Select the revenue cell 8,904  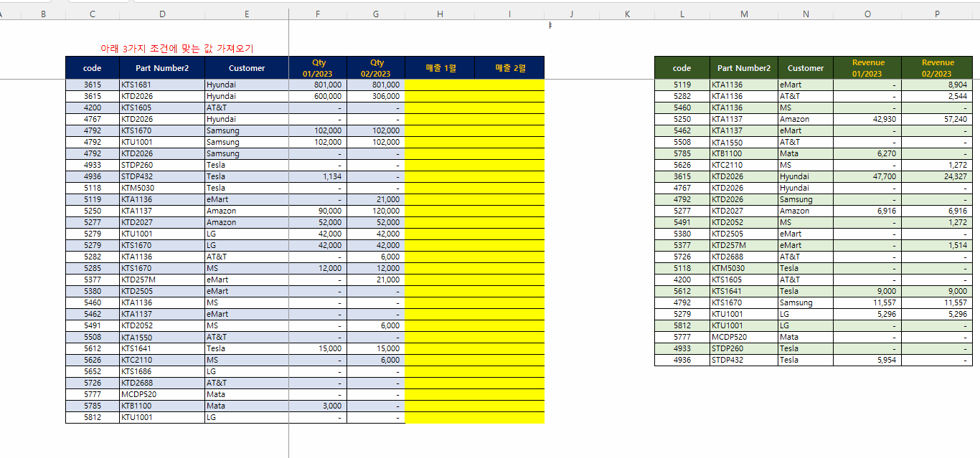tap(937, 85)
